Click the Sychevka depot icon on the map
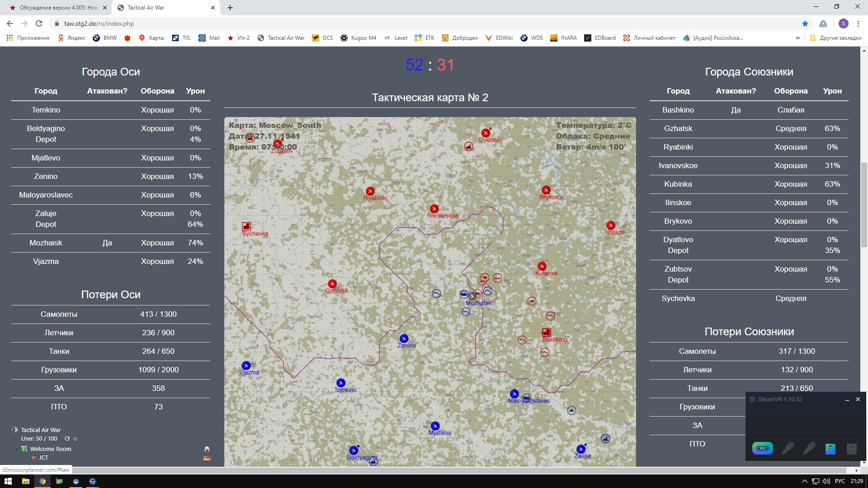868x488 pixels. pyautogui.click(x=246, y=226)
